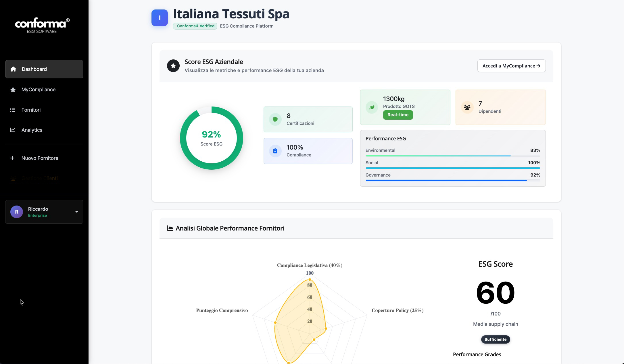Click the Italiana Tessuti Spa title
This screenshot has width=624, height=364.
(x=231, y=14)
